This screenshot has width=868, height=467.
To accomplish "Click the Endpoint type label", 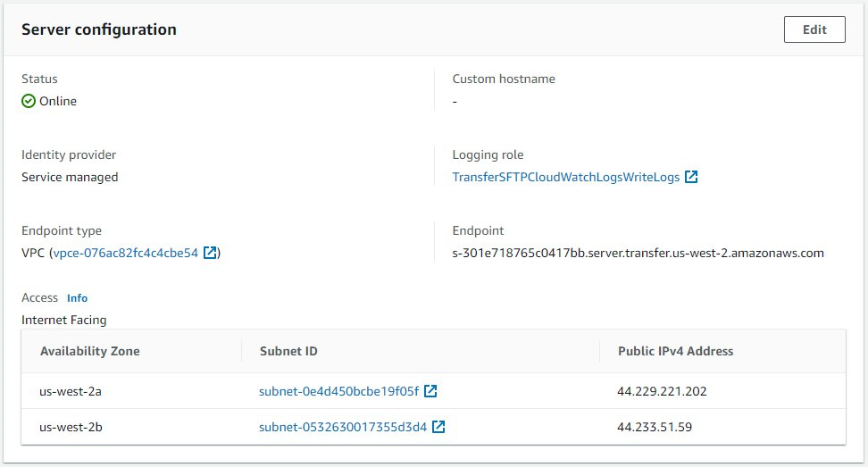I will (x=62, y=230).
